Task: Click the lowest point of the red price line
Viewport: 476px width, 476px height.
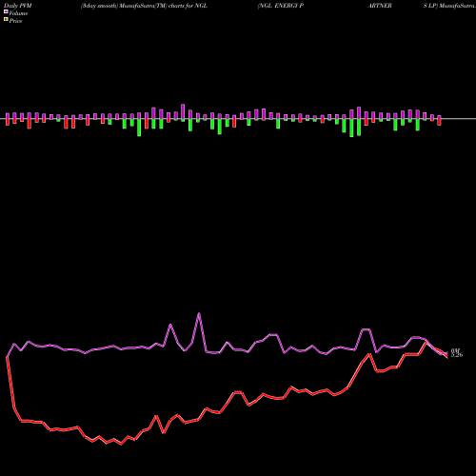Action: click(x=121, y=444)
